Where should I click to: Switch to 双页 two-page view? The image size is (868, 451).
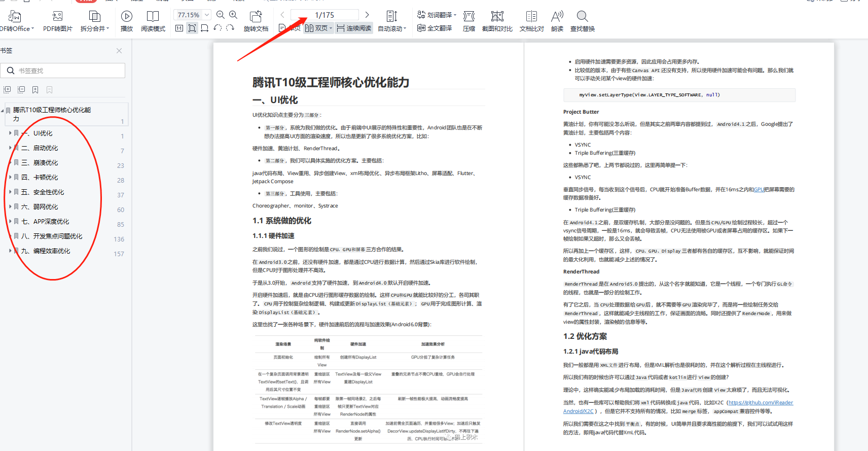pyautogui.click(x=318, y=28)
